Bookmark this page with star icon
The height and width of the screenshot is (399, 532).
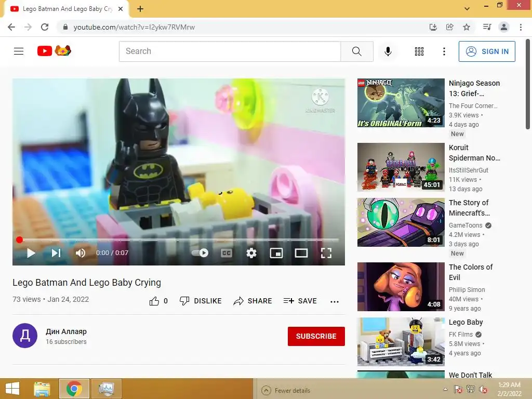point(467,27)
